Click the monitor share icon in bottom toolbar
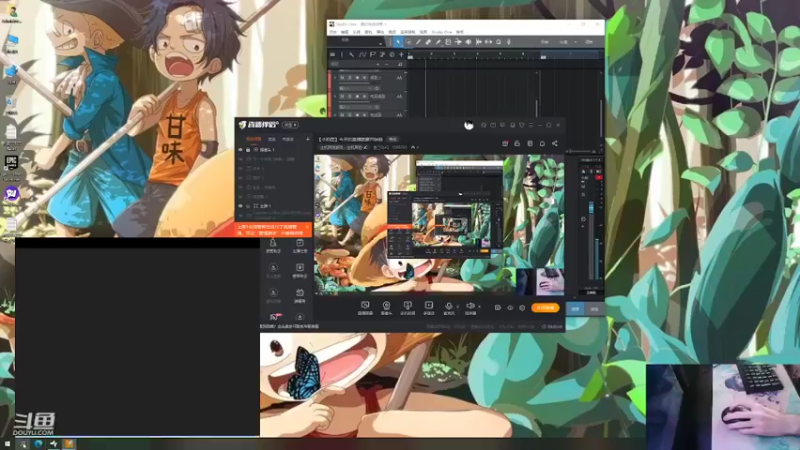Screen dimensions: 800x450 pos(408,307)
